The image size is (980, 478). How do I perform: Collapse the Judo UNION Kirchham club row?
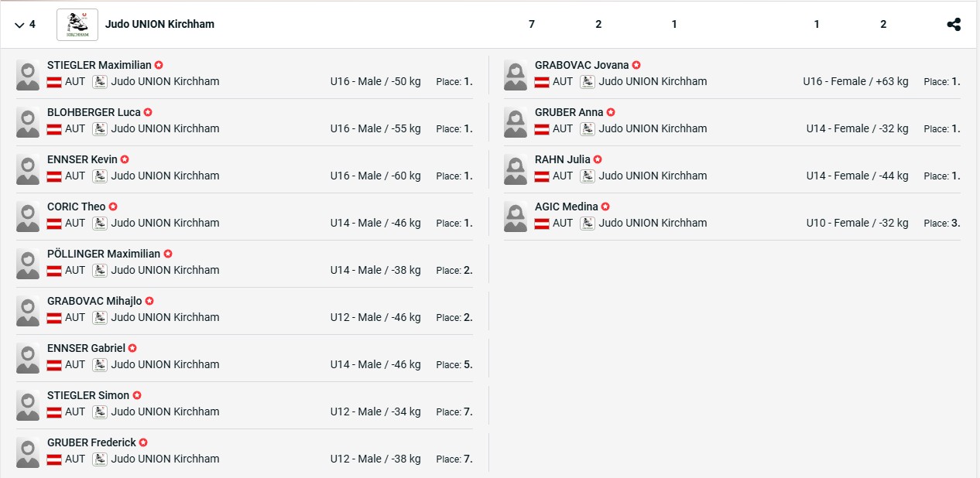19,25
